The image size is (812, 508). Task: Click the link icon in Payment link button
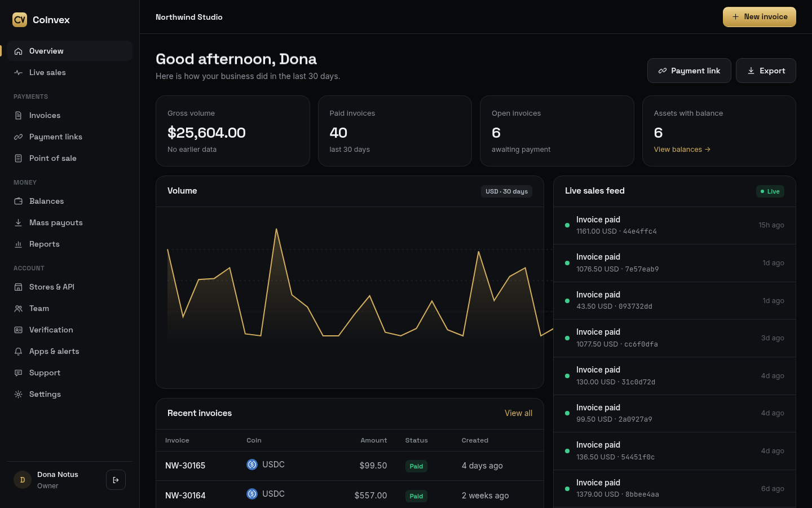663,71
